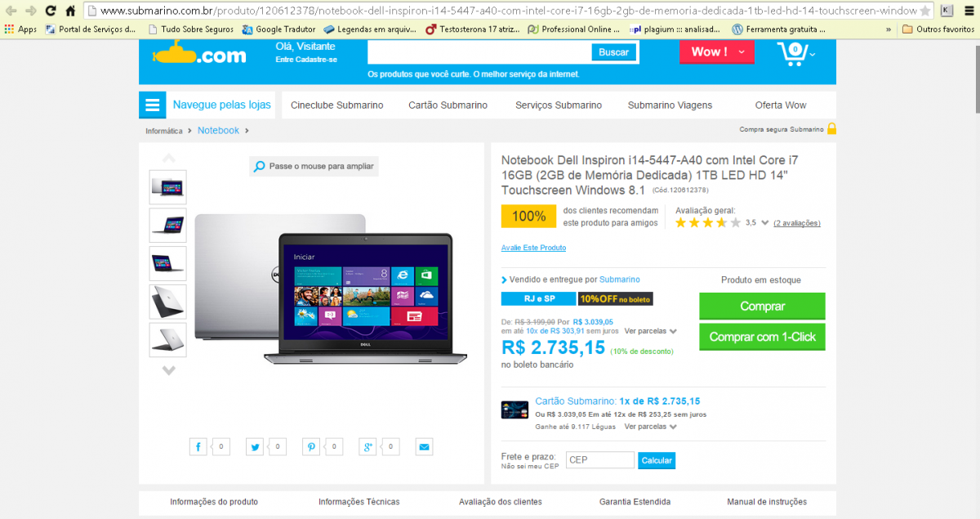The height and width of the screenshot is (519, 980).
Task: Select the fourth laptop thumbnail
Action: (167, 302)
